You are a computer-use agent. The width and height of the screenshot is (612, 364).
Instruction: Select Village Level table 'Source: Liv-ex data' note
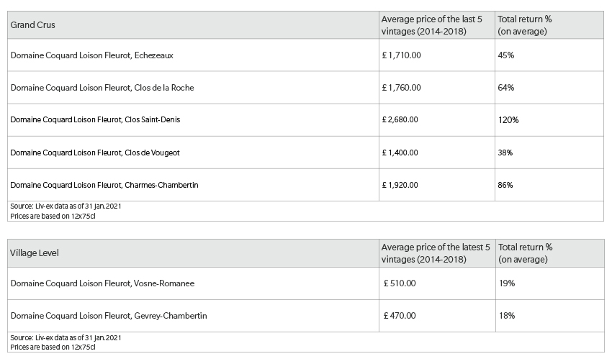click(x=66, y=337)
